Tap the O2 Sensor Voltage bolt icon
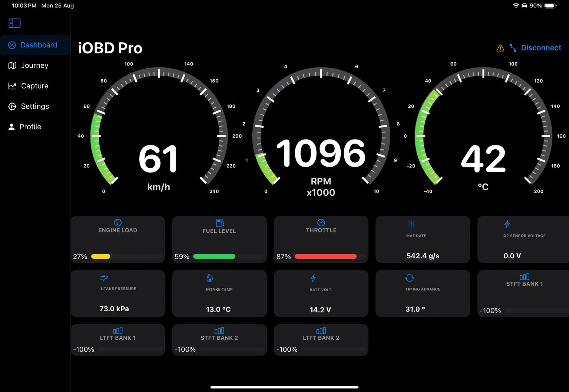Image resolution: width=569 pixels, height=392 pixels. 507,224
